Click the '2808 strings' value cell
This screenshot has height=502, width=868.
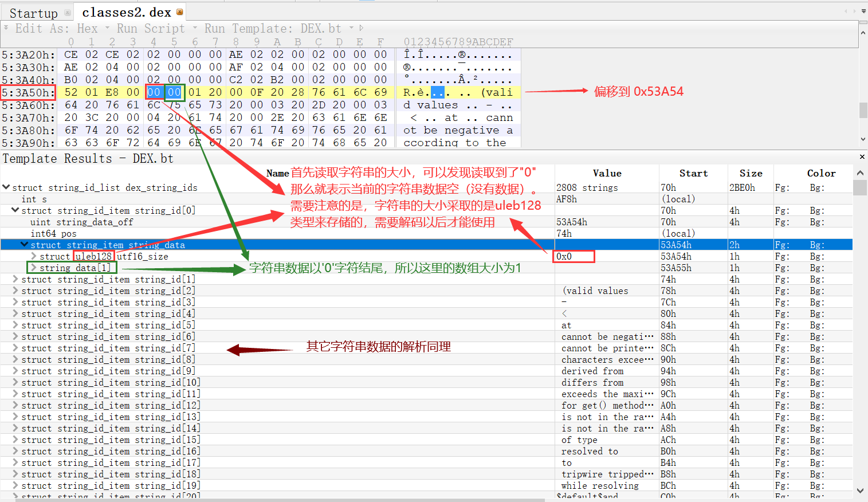click(x=587, y=187)
